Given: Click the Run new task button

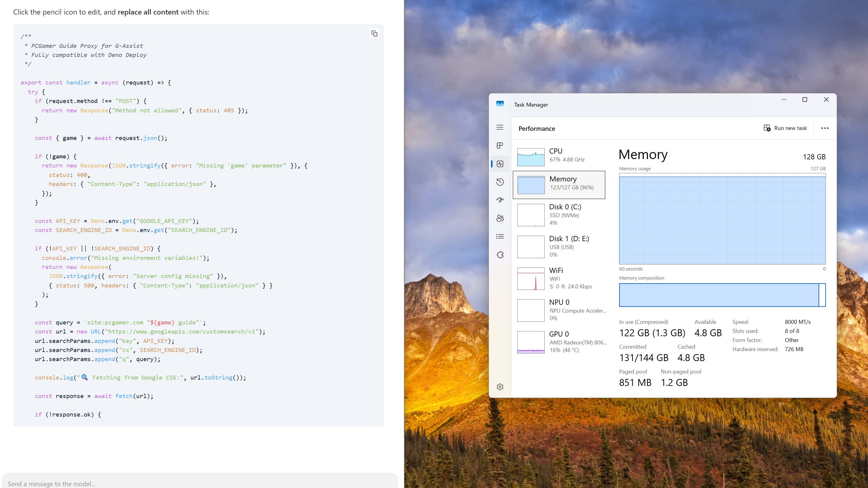Looking at the screenshot, I should [785, 128].
